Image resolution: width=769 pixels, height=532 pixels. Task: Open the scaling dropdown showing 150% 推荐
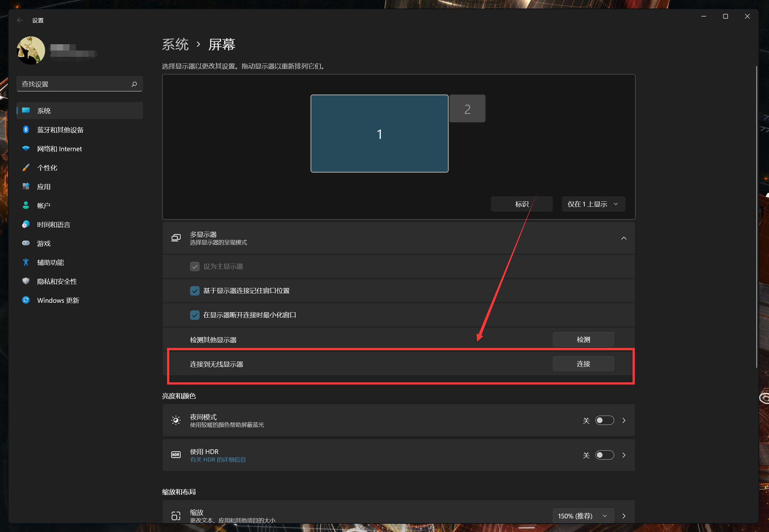582,516
